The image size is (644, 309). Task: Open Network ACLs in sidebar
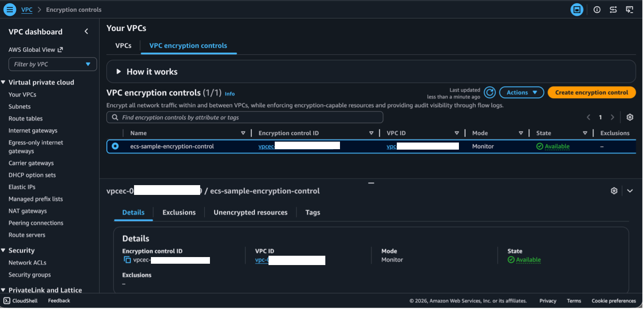pyautogui.click(x=28, y=262)
